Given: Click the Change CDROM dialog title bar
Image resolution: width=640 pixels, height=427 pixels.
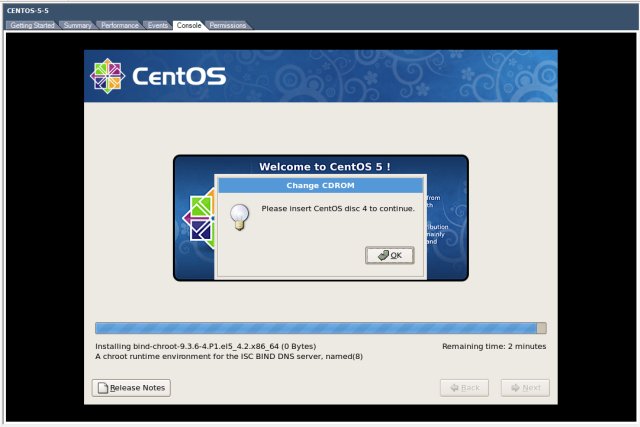Looking at the screenshot, I should click(320, 186).
